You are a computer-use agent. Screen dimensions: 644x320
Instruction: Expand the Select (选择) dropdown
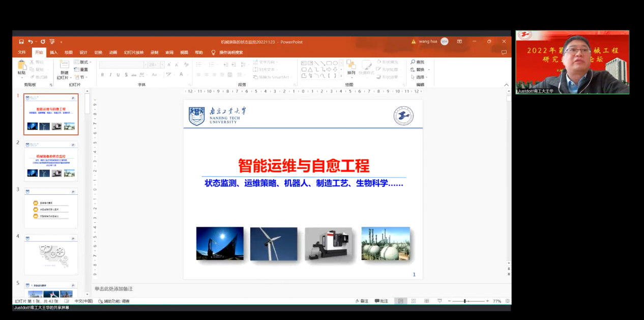pyautogui.click(x=420, y=77)
